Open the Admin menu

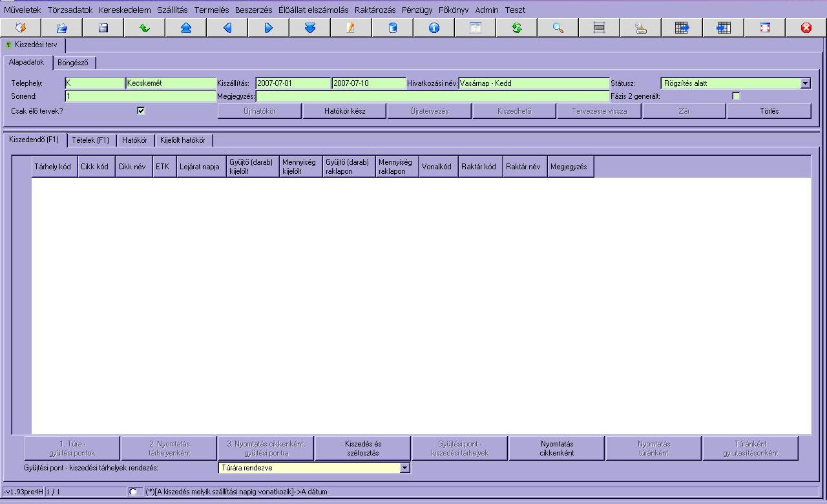487,10
